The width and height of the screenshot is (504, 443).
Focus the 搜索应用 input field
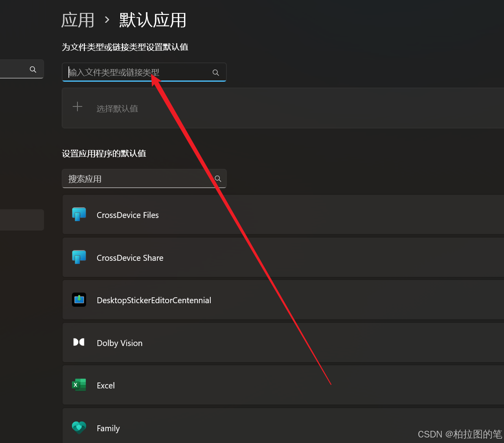point(144,179)
